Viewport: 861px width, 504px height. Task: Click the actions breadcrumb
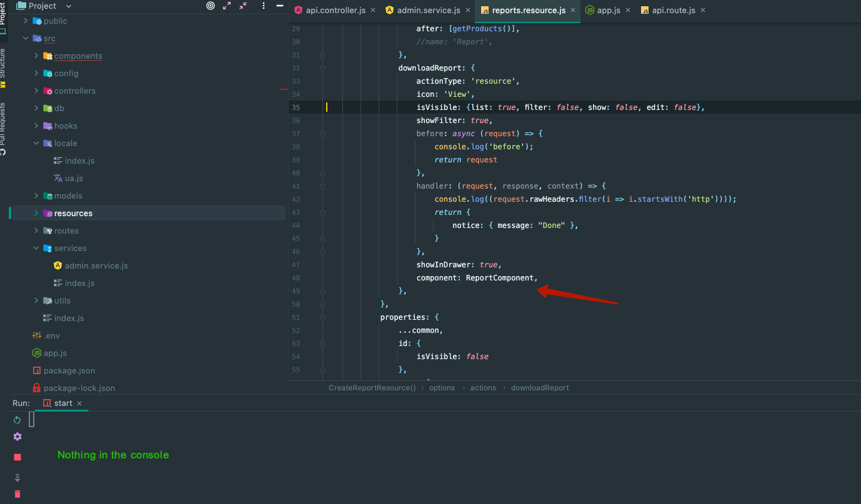tap(483, 388)
